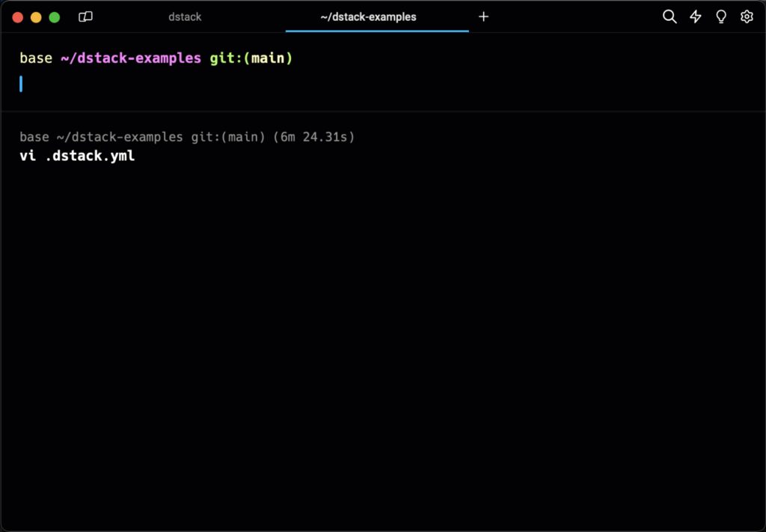Viewport: 766px width, 532px height.
Task: Open the tips lightbulb icon
Action: (x=720, y=16)
